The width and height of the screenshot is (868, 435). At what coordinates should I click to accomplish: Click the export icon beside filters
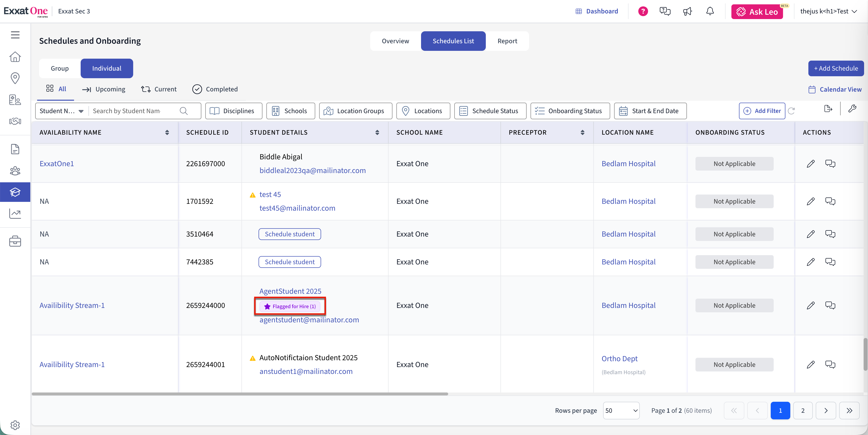pos(828,109)
